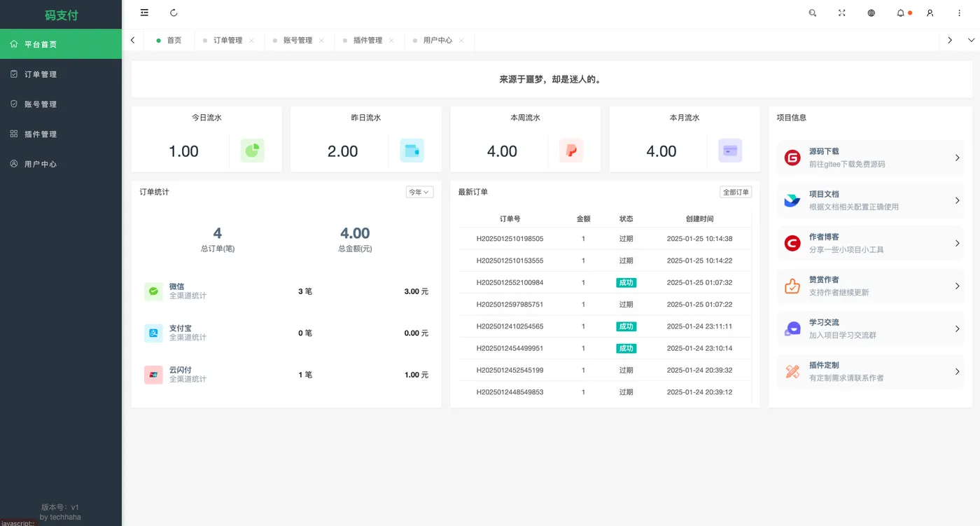This screenshot has width=980, height=526.
Task: Toggle fullscreen icon in top bar
Action: (842, 13)
